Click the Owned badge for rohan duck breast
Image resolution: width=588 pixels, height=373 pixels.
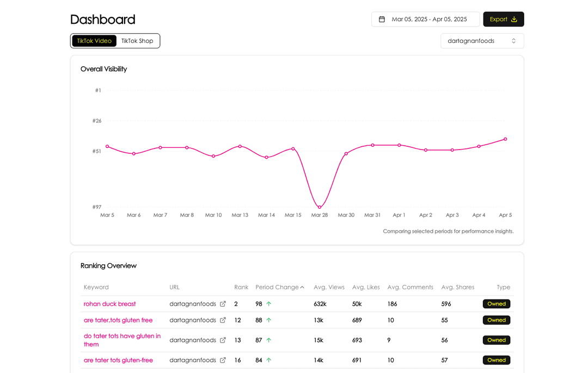click(x=496, y=304)
